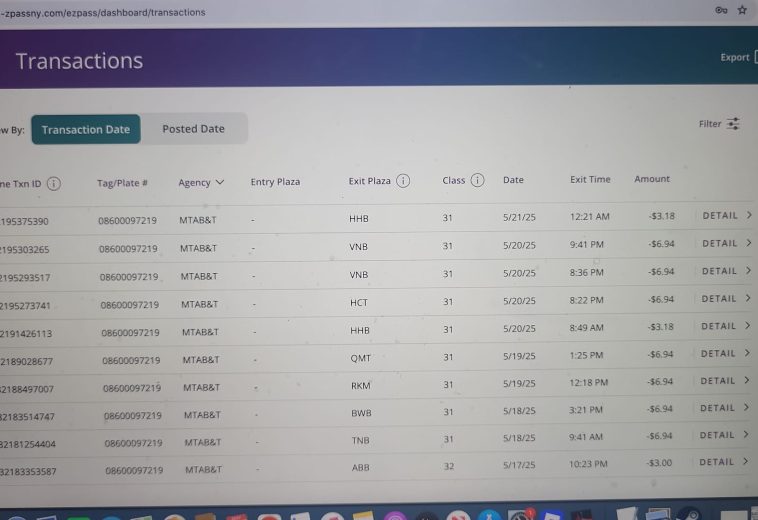Click the Amount column header
This screenshot has height=520, width=758.
click(x=652, y=179)
